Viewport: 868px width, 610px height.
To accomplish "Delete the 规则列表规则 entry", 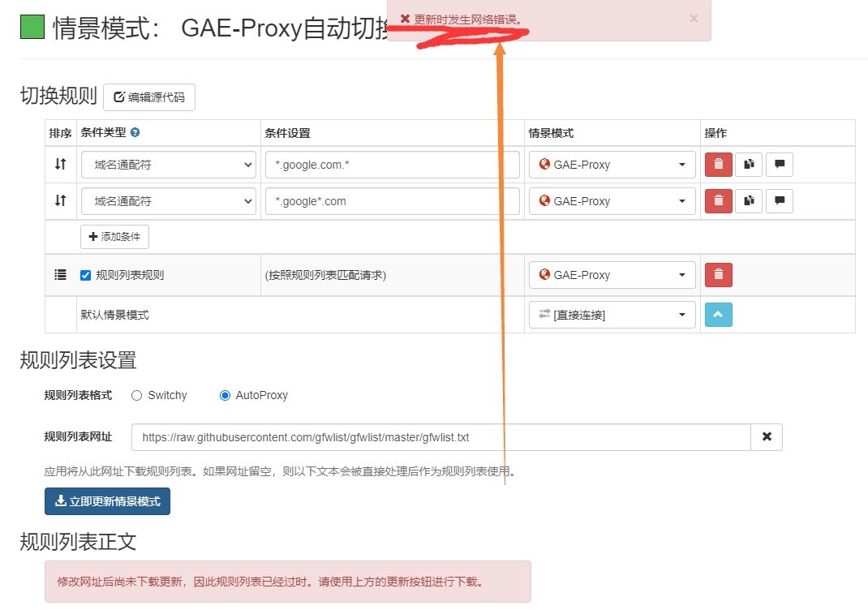I will 718,274.
